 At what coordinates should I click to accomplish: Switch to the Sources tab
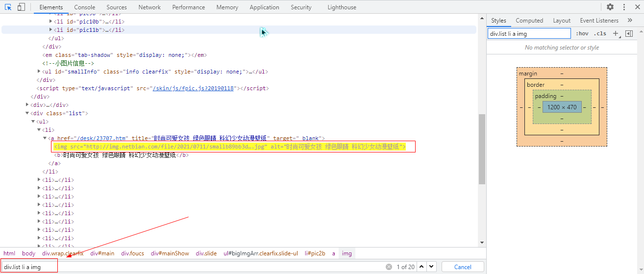(117, 7)
